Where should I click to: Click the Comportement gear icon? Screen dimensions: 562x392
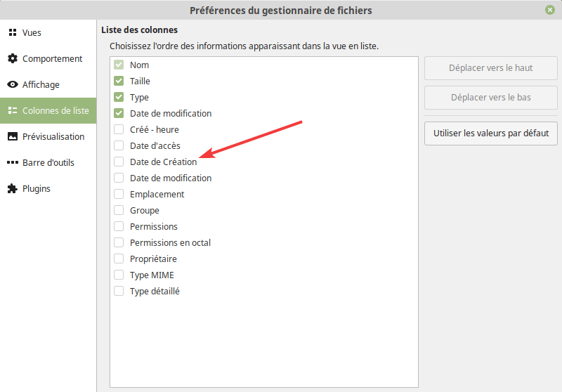[x=12, y=59]
